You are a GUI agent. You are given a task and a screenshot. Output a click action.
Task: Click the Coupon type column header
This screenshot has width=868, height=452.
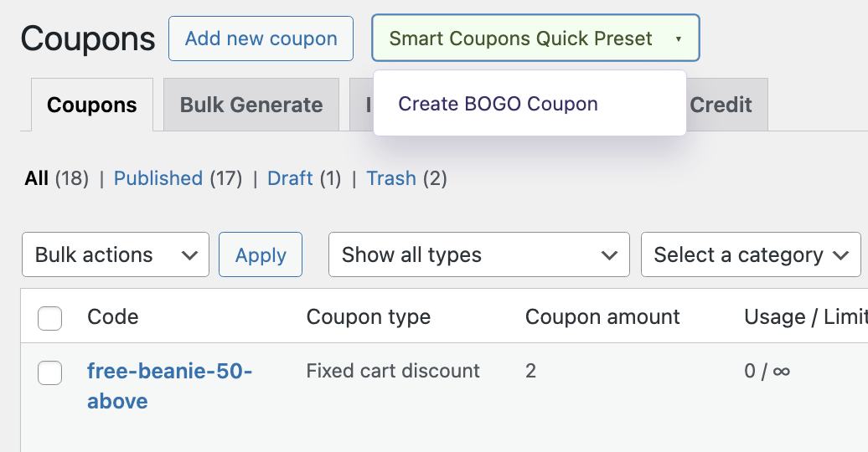pos(368,317)
